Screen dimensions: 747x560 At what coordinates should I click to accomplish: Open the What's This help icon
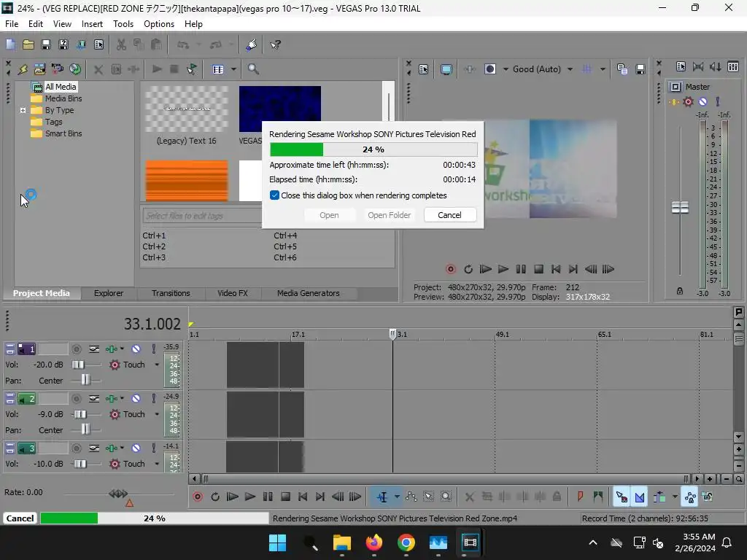click(275, 44)
